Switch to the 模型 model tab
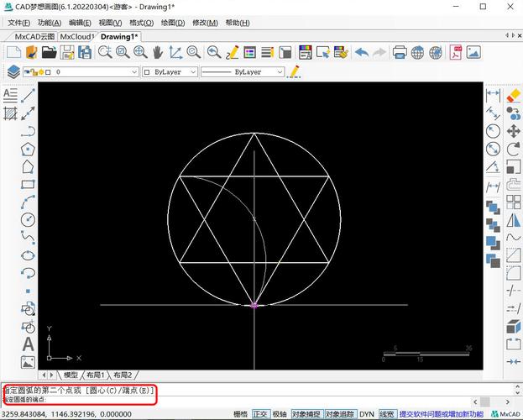Viewport: 523px width, 420px height. tap(71, 375)
